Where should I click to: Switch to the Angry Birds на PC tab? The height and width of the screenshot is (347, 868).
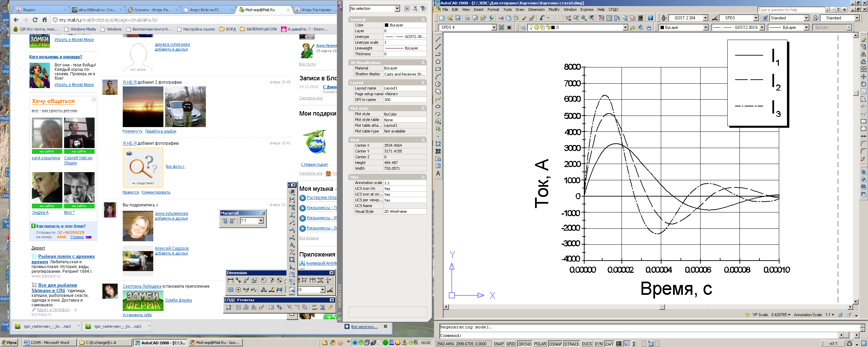(204, 10)
